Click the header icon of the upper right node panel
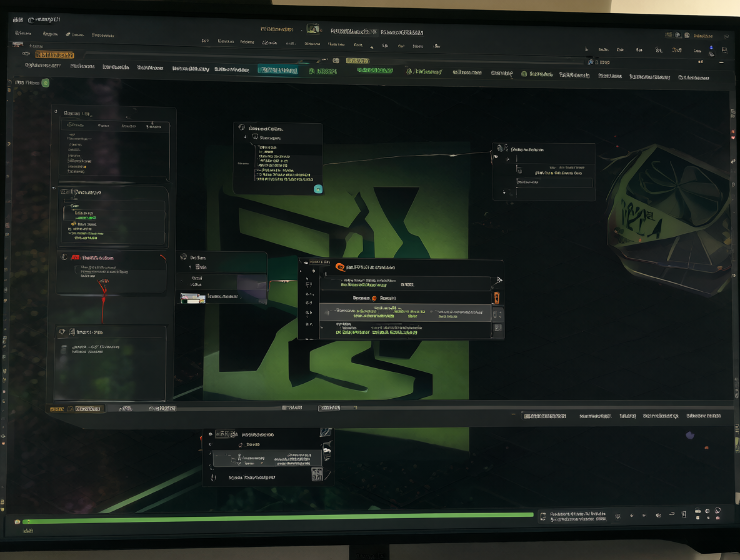 502,148
